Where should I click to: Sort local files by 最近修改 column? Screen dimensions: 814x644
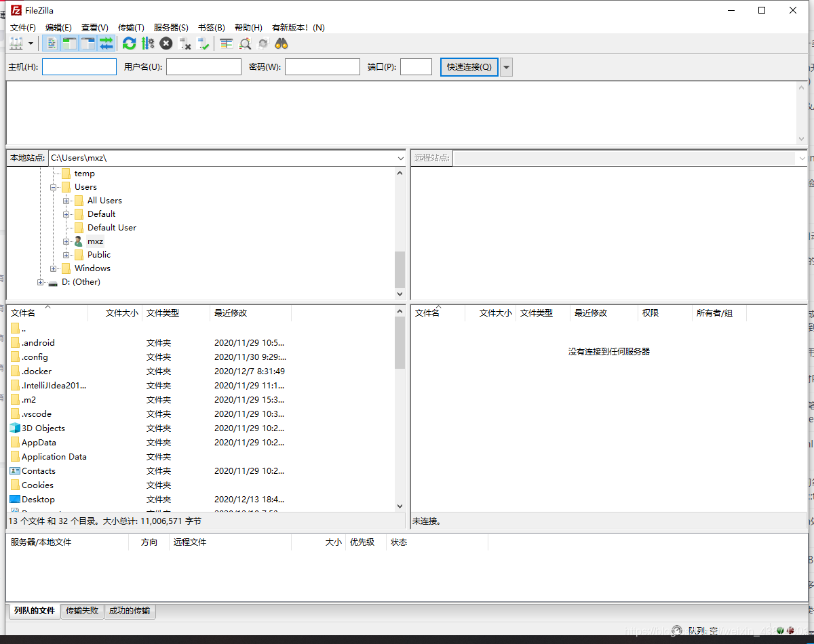251,313
